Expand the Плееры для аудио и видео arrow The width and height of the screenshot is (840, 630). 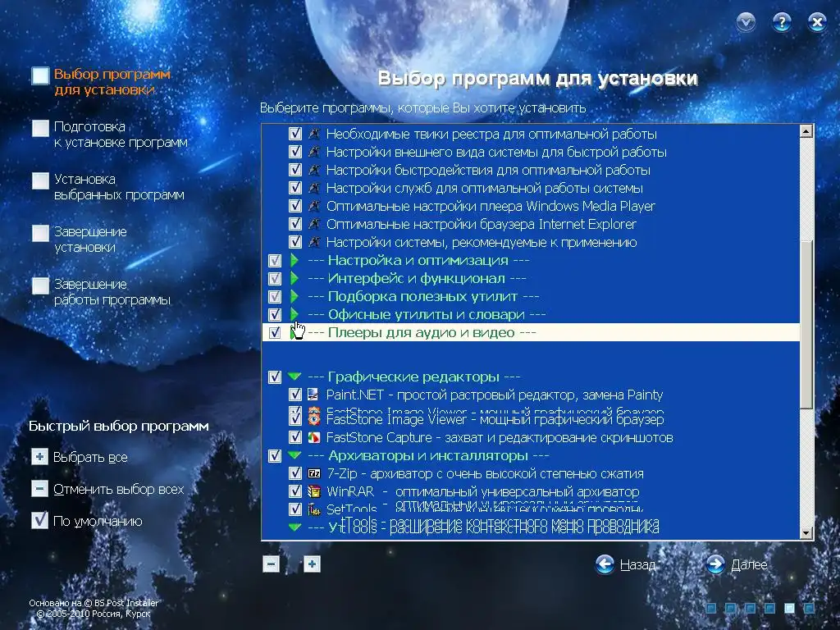pyautogui.click(x=294, y=333)
